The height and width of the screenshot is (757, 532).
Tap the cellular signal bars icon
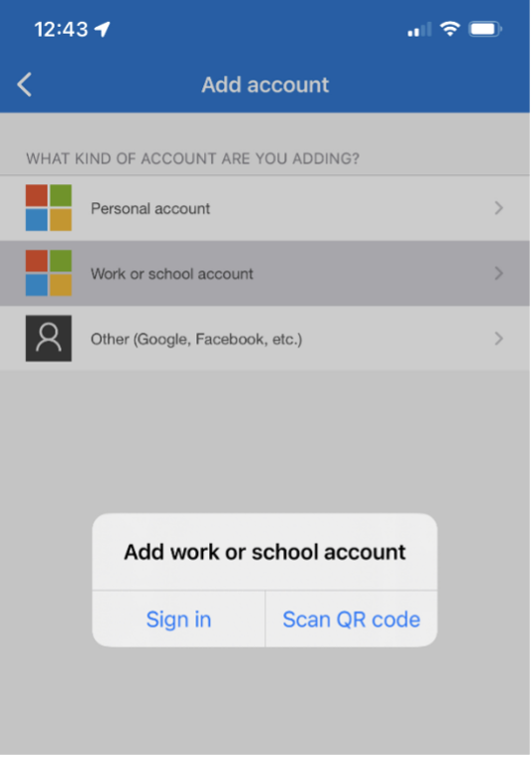419,30
